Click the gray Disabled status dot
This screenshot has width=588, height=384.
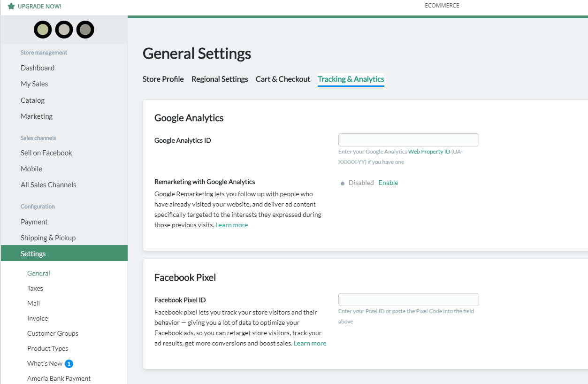pyautogui.click(x=343, y=183)
